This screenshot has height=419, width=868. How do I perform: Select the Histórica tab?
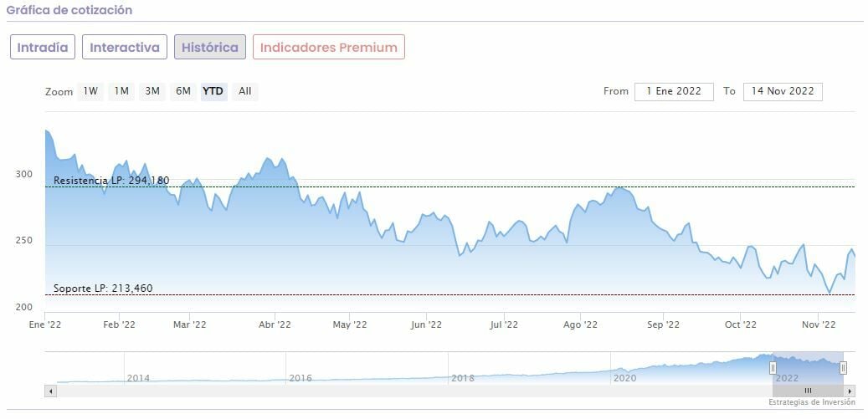coord(210,47)
